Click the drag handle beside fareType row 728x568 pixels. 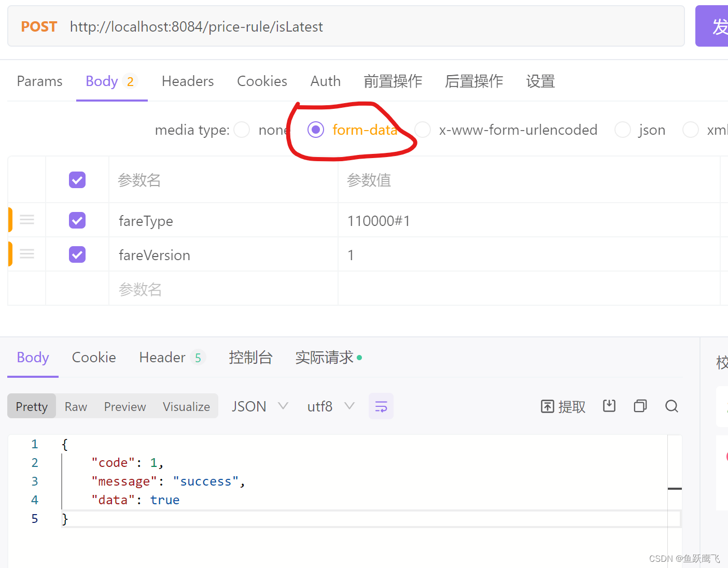coord(26,220)
